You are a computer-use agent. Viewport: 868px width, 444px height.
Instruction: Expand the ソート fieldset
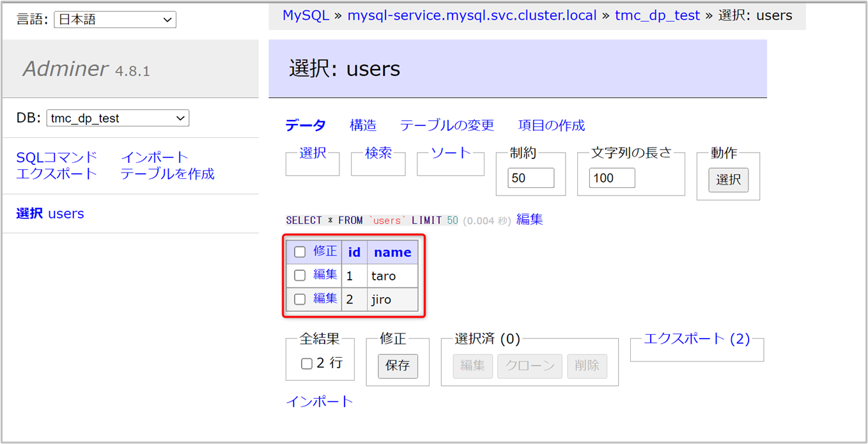pyautogui.click(x=451, y=153)
